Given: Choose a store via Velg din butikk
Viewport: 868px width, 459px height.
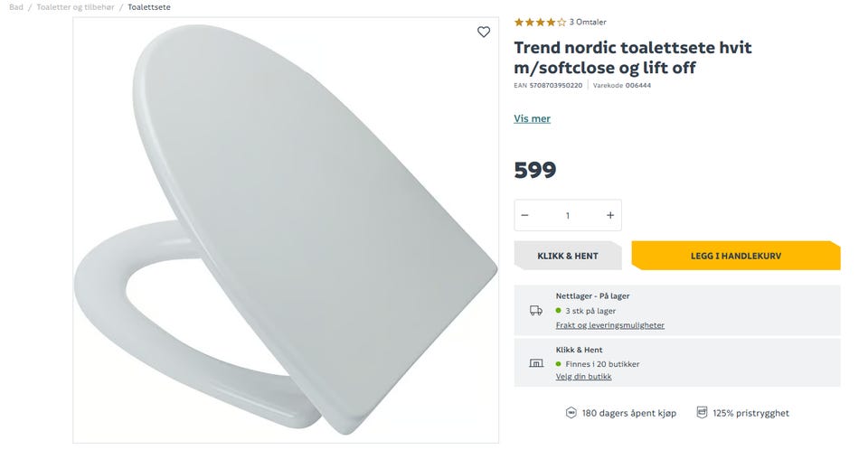Looking at the screenshot, I should pos(583,377).
